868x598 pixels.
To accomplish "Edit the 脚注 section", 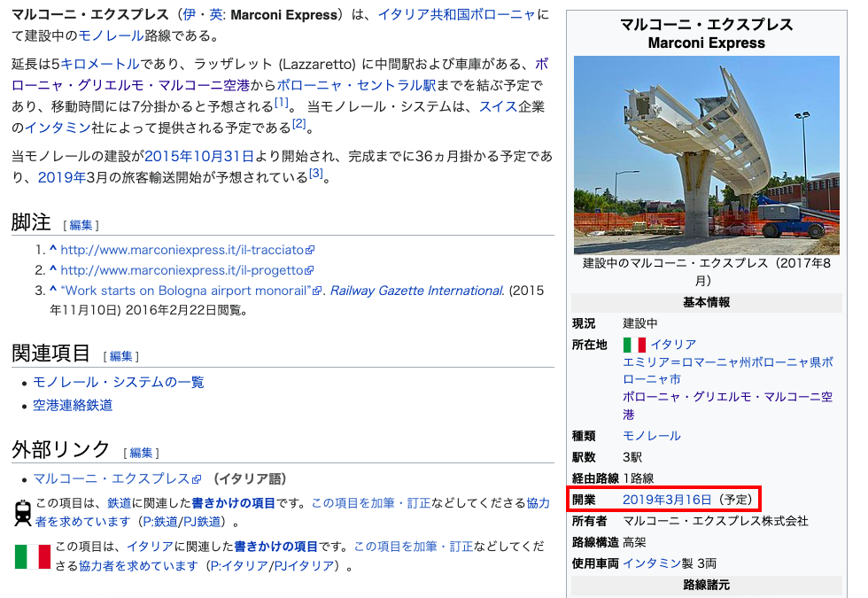I will (x=81, y=225).
